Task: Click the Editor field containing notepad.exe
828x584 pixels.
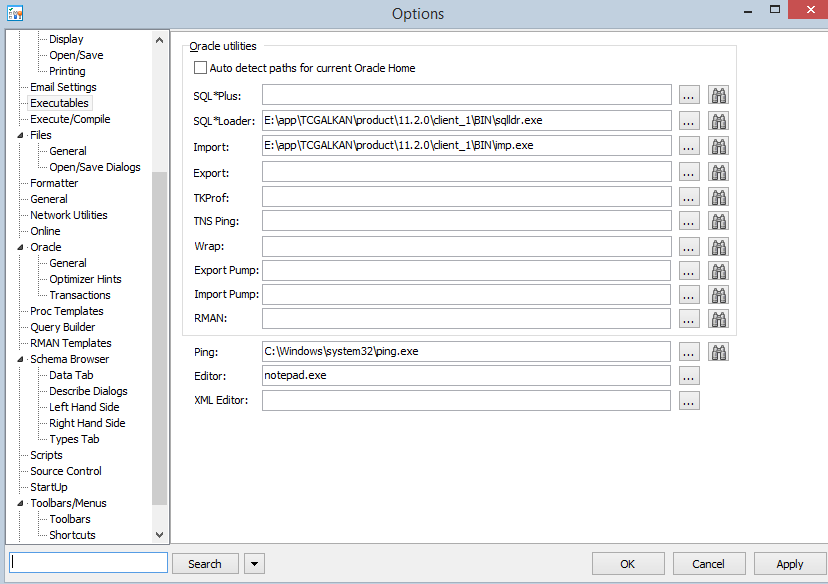Action: 466,376
